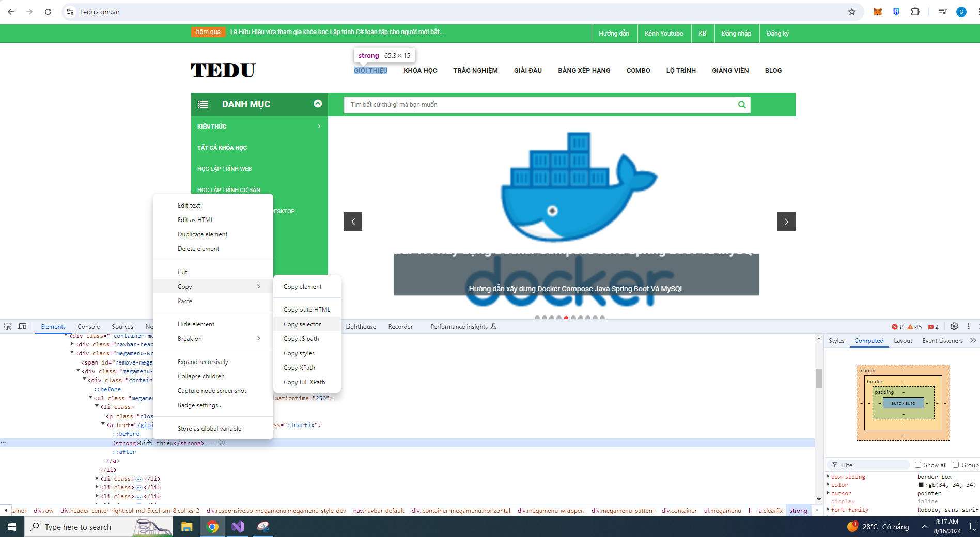The height and width of the screenshot is (537, 980).
Task: Click the website search magnifier icon
Action: [742, 105]
